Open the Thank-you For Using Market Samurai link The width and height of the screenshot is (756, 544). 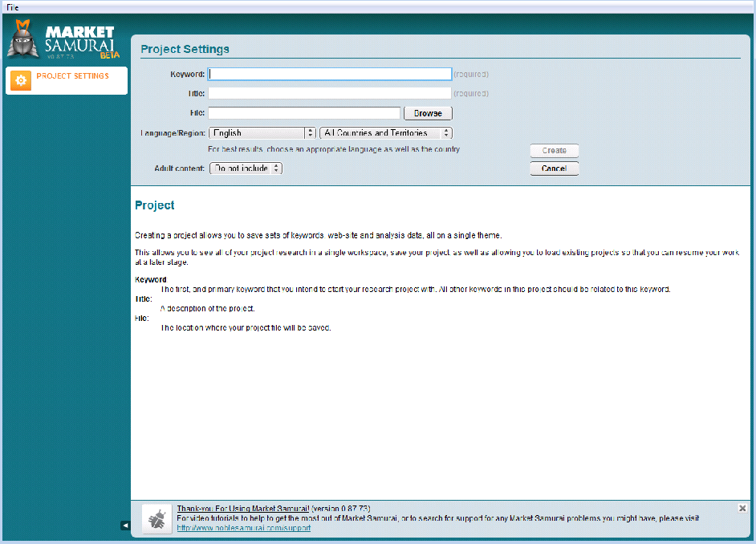[x=243, y=509]
